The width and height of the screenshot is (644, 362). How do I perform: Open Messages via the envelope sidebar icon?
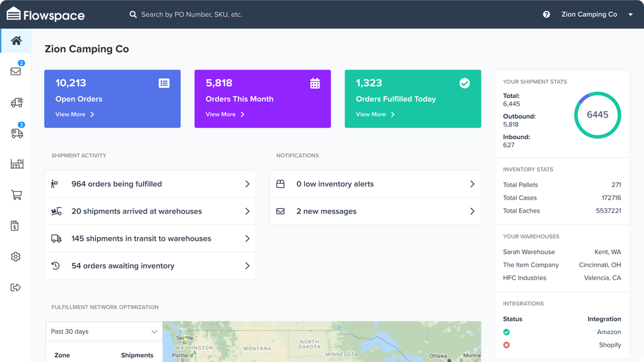[x=16, y=71]
